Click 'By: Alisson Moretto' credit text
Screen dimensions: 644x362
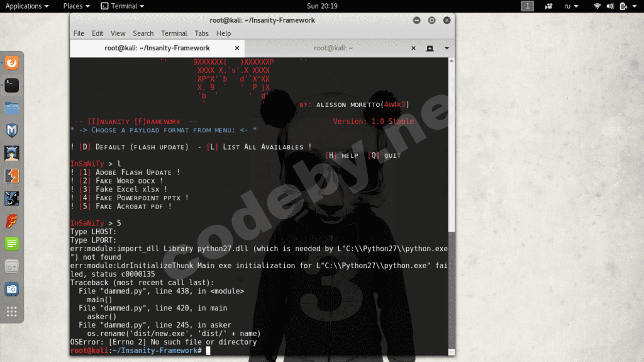pyautogui.click(x=354, y=105)
